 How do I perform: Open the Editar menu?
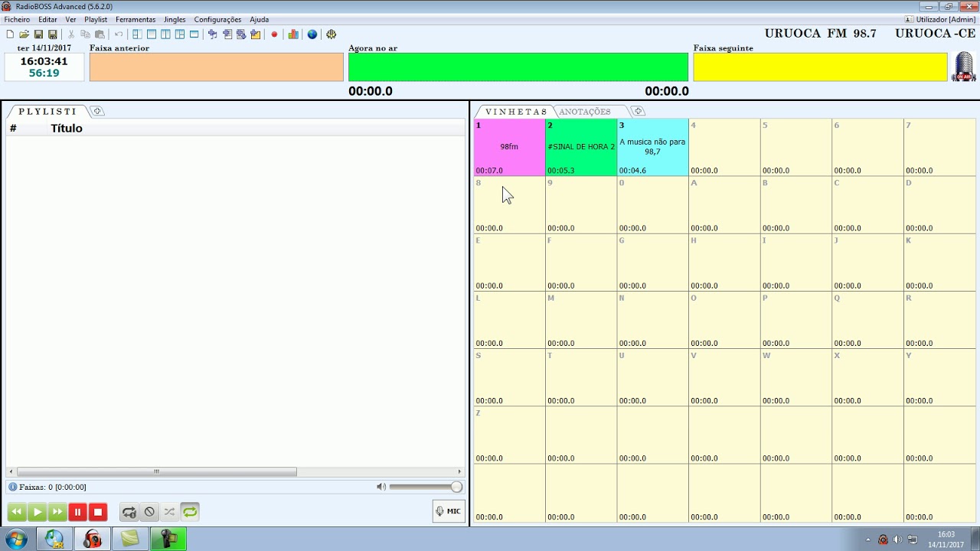47,19
